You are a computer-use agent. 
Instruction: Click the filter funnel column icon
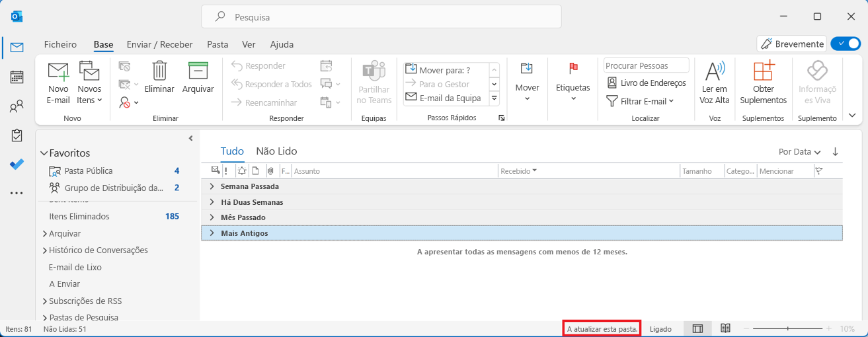(819, 171)
